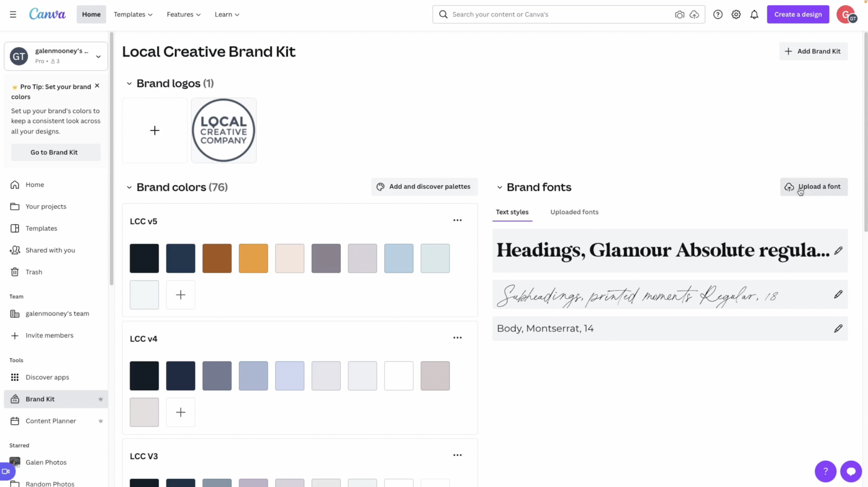This screenshot has width=868, height=487.
Task: Click Go to Brand Kit button
Action: pyautogui.click(x=54, y=152)
